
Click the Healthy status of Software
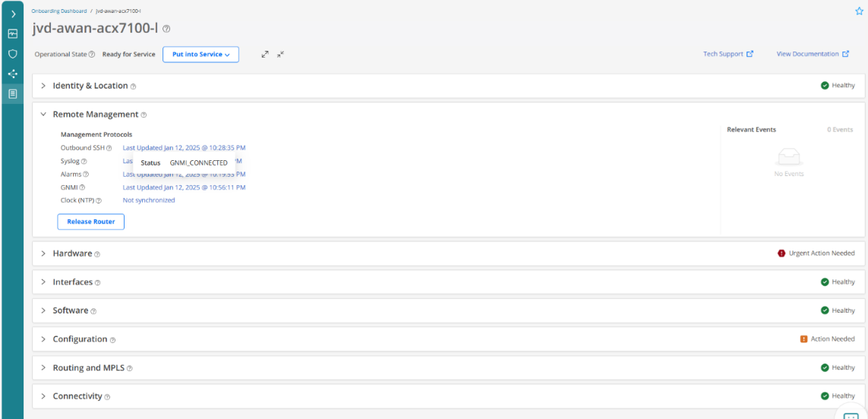838,310
